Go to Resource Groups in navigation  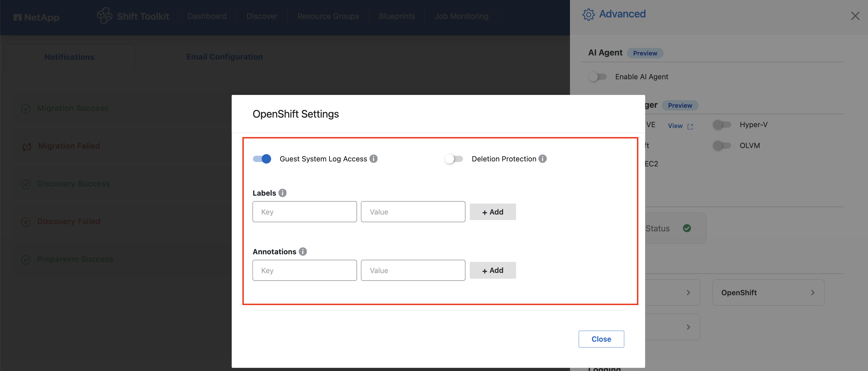pos(328,16)
